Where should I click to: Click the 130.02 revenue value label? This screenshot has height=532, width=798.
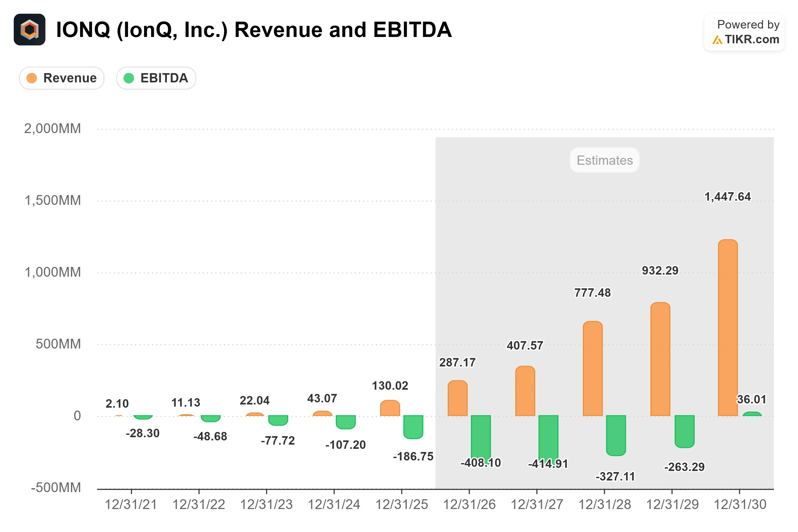click(x=390, y=386)
